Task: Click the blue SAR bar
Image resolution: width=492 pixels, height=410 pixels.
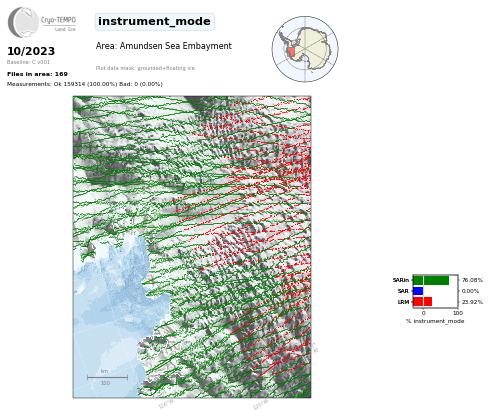Action: tap(418, 291)
